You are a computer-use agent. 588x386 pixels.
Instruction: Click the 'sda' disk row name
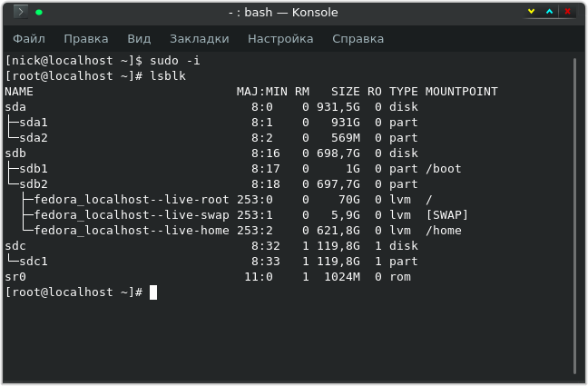click(x=15, y=107)
